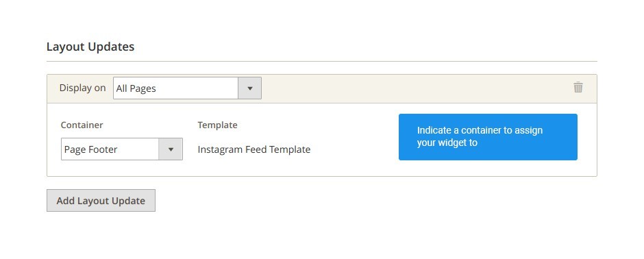Screen dimensions: 644x259
Task: Click the Display on label
Action: click(82, 88)
